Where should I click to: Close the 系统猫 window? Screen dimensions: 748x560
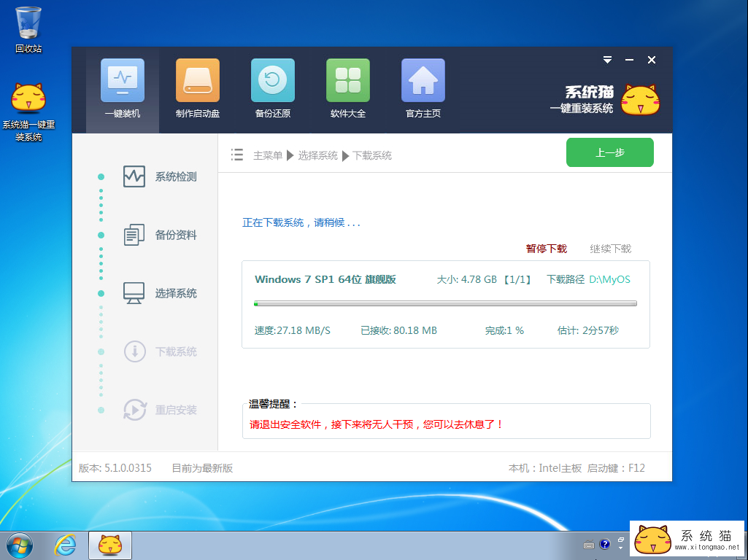652,60
